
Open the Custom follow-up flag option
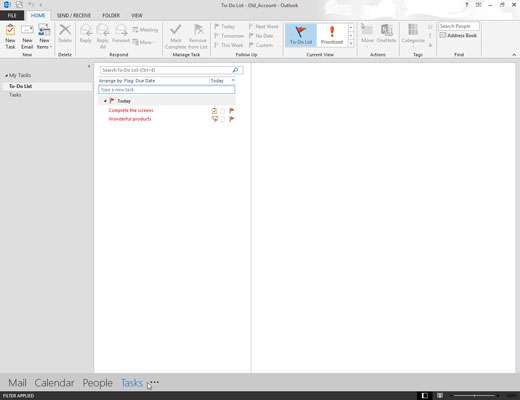(261, 45)
